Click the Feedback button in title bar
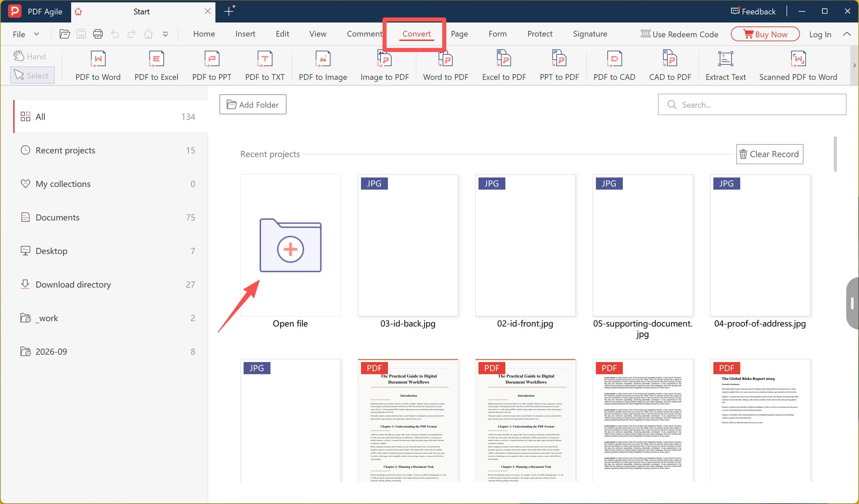The height and width of the screenshot is (504, 859). click(x=753, y=12)
